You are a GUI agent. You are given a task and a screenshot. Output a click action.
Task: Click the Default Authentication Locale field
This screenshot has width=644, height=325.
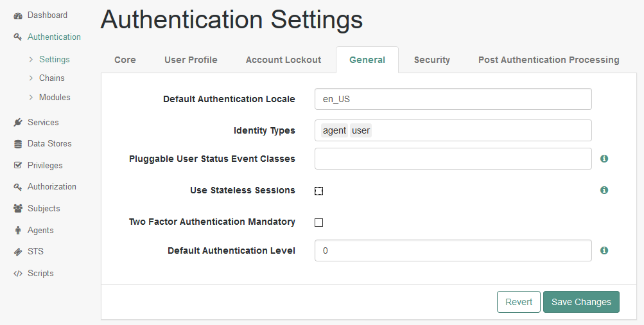(x=453, y=100)
